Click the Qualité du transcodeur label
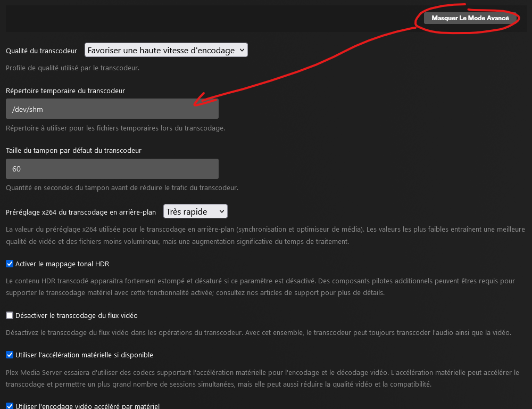 41,51
